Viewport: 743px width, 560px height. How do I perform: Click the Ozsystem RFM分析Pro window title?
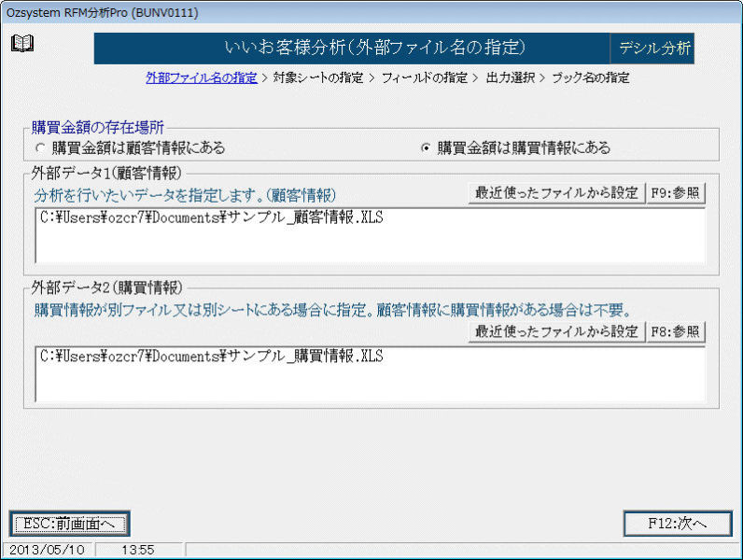103,12
